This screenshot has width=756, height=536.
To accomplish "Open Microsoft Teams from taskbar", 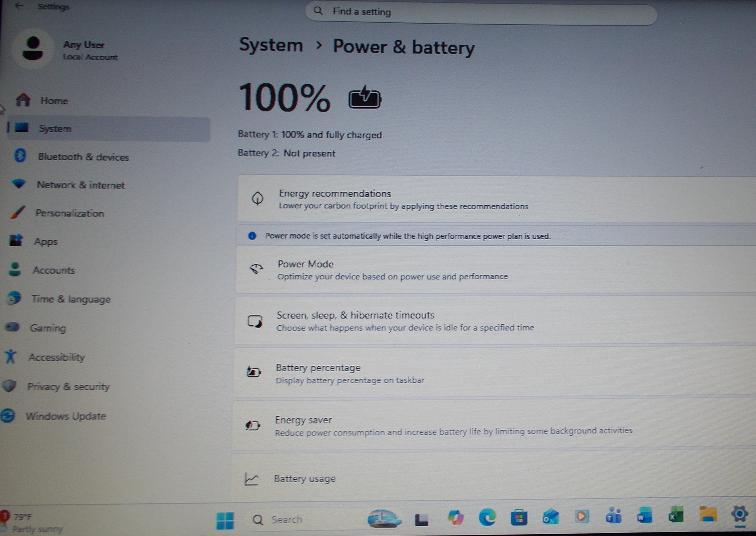I will click(x=613, y=515).
